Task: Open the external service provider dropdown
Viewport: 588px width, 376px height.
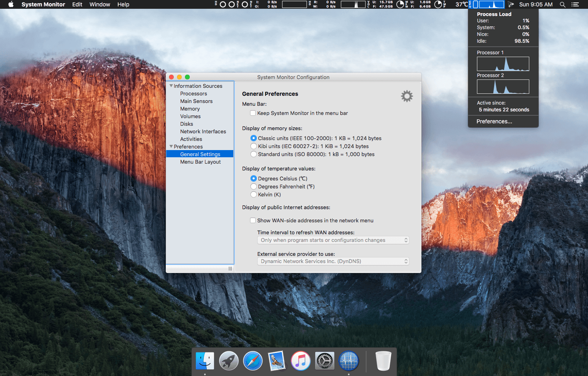Action: pos(333,261)
